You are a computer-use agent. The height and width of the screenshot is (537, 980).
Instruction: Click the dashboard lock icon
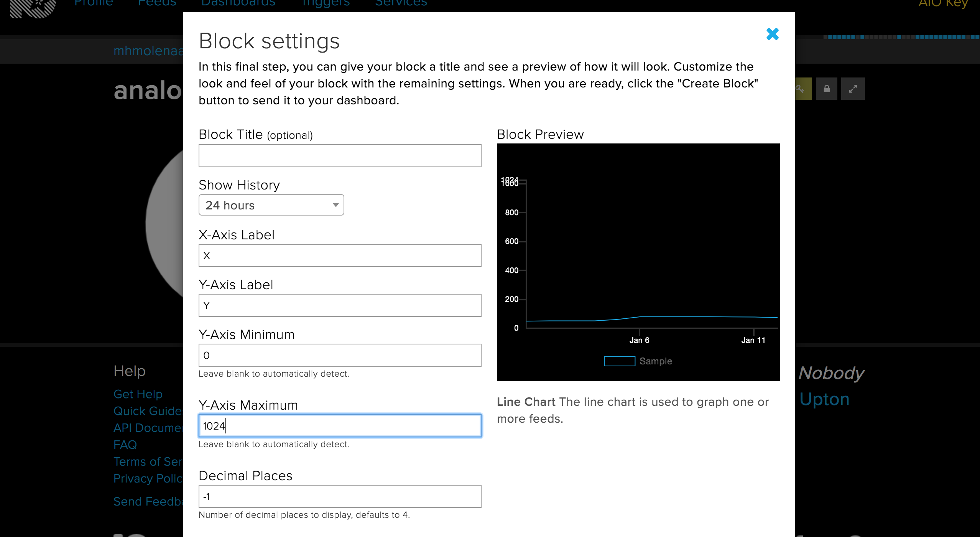pos(827,89)
